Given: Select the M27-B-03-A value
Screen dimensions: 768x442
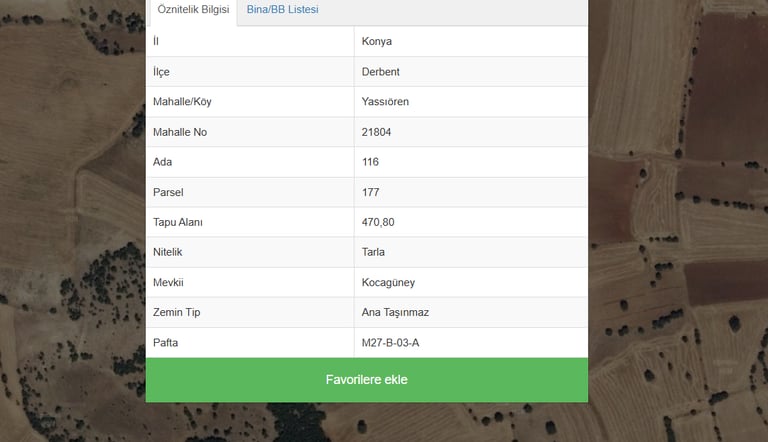Looking at the screenshot, I should coord(390,343).
